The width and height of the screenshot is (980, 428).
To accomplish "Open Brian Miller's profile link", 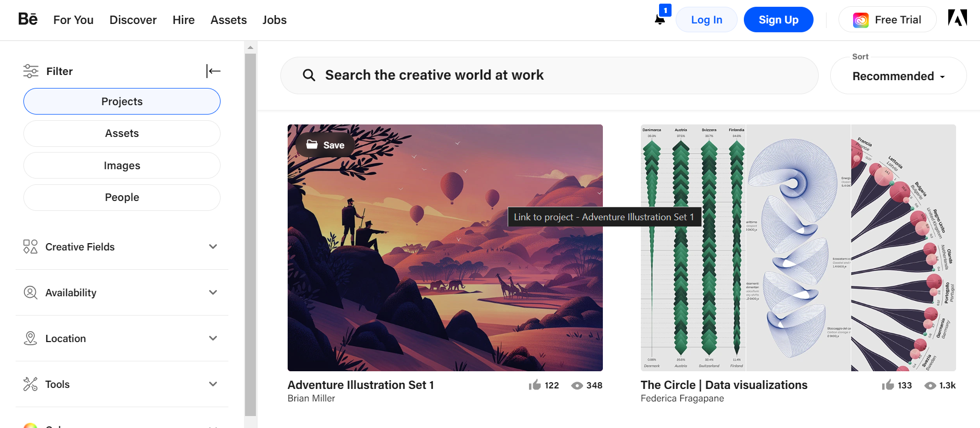I will click(311, 398).
